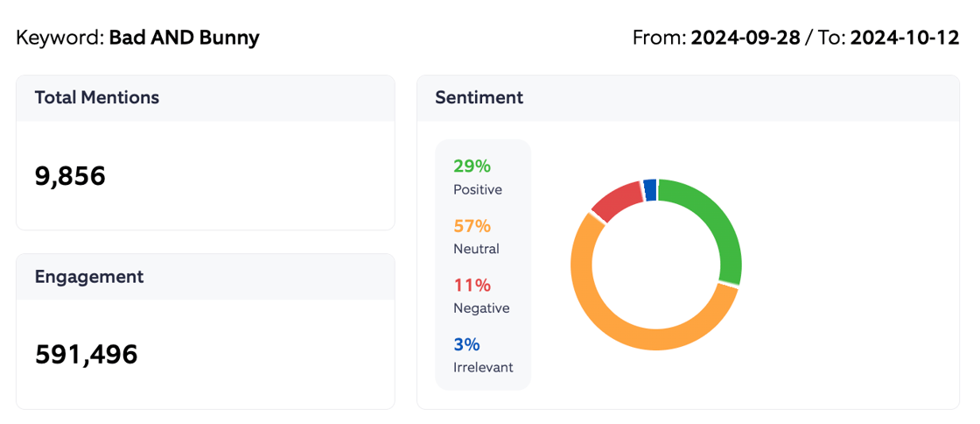Viewport: 980px width, 424px height.
Task: Click the Total Mentions card header
Action: click(x=97, y=98)
